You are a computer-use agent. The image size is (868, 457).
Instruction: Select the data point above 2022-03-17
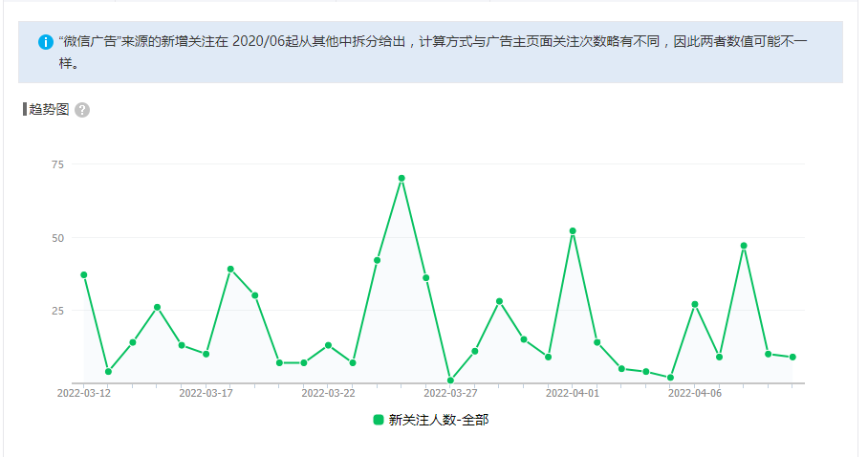pyautogui.click(x=206, y=354)
